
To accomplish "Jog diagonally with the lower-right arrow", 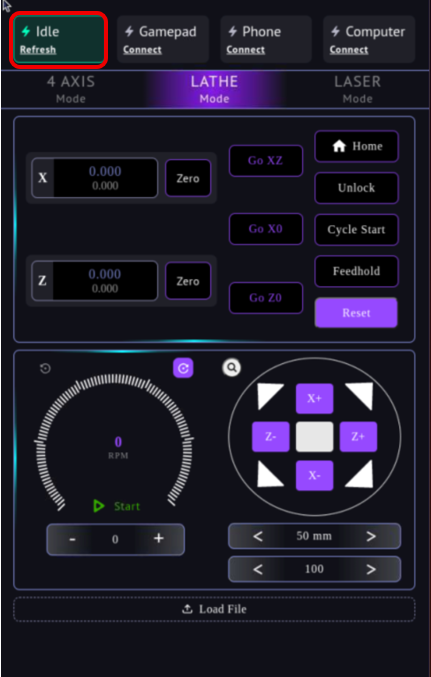I will (359, 474).
